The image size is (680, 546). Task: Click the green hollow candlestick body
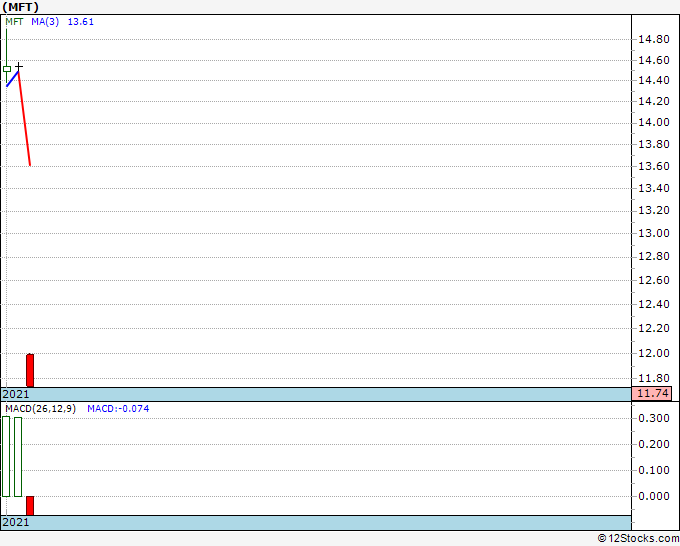pyautogui.click(x=7, y=69)
